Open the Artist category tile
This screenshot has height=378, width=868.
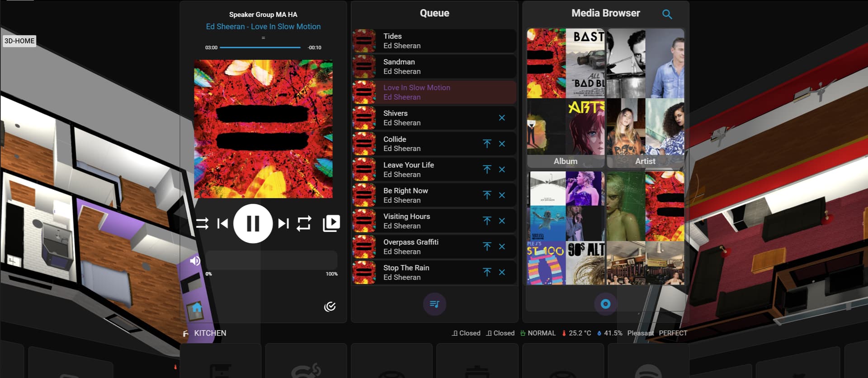click(645, 98)
